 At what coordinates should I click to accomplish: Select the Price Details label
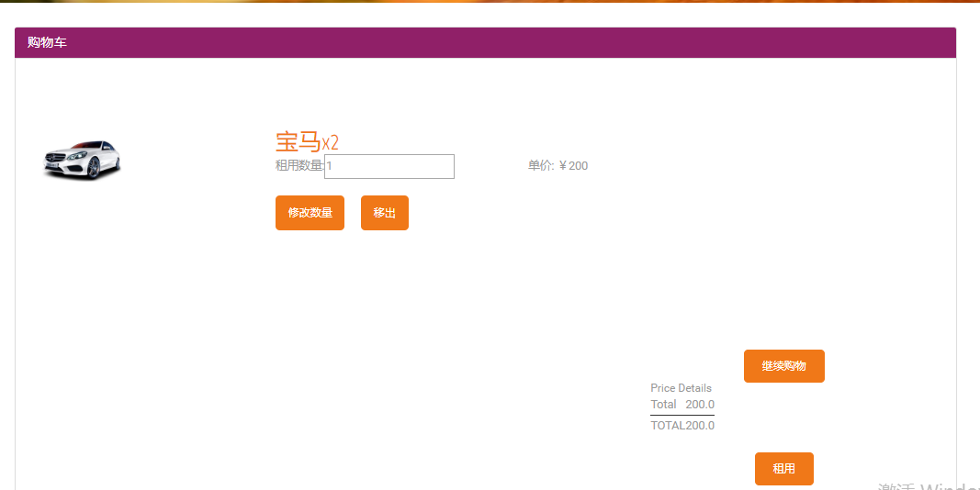click(x=681, y=388)
